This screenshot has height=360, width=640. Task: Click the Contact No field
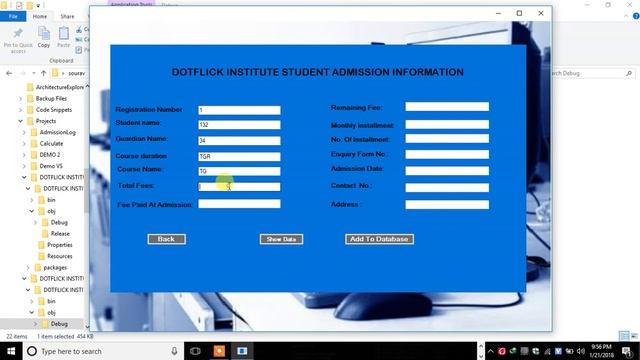click(447, 188)
